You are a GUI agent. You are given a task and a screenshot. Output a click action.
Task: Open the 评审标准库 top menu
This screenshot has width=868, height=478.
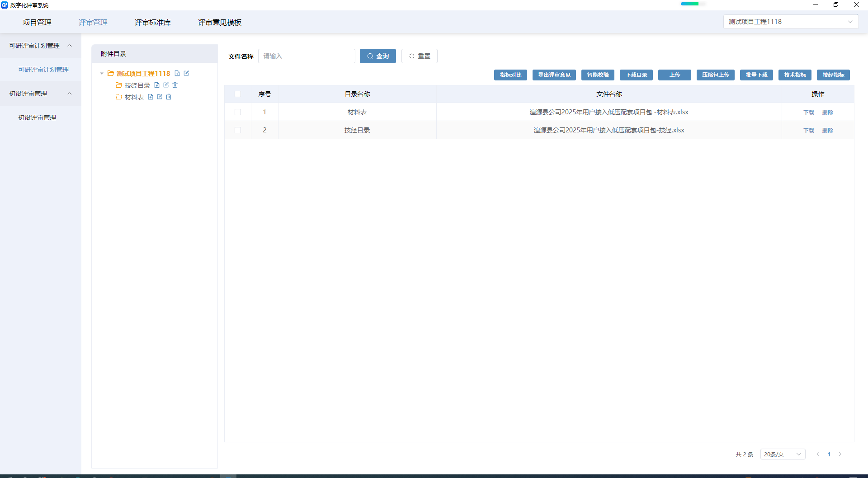pos(153,22)
